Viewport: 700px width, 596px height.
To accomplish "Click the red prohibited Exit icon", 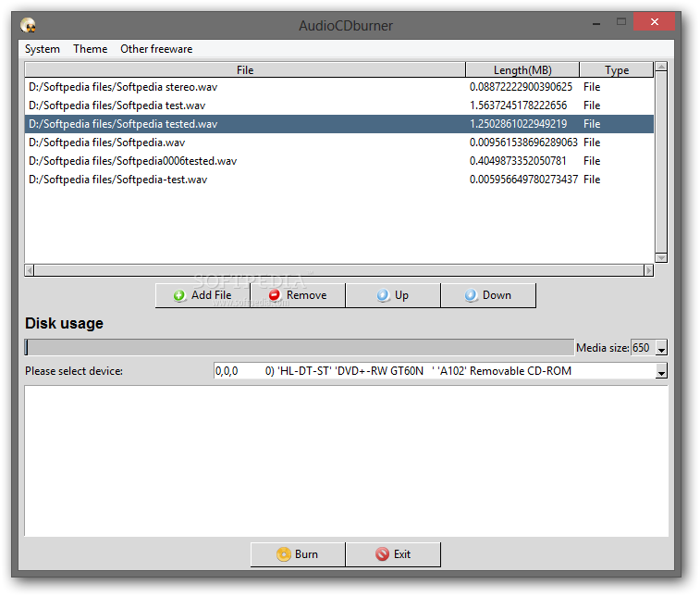I will point(382,554).
